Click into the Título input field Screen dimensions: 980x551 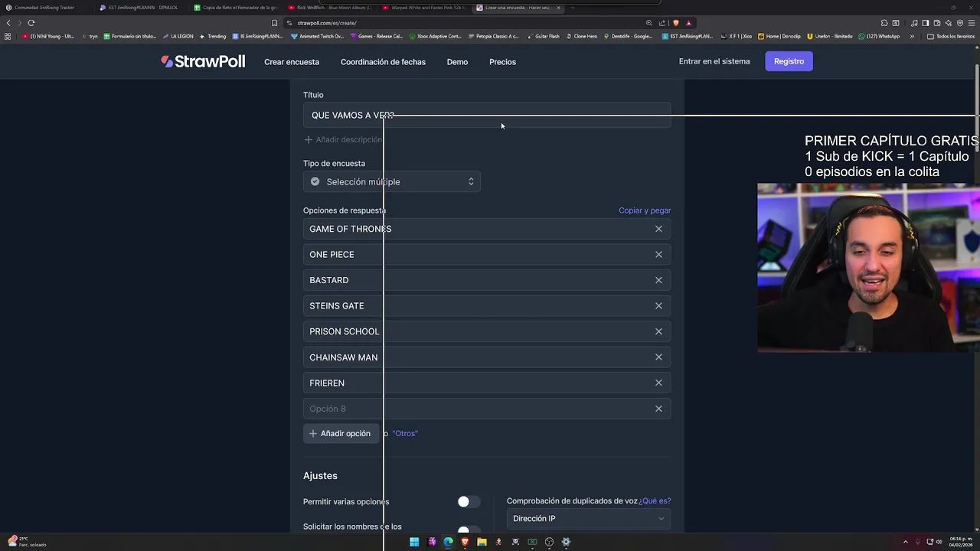487,116
